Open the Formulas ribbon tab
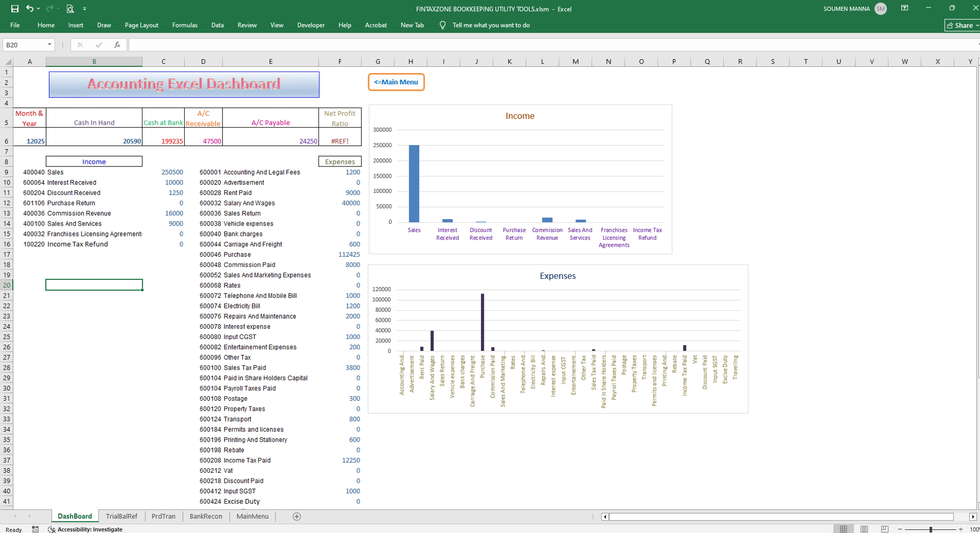980x533 pixels. [x=185, y=25]
